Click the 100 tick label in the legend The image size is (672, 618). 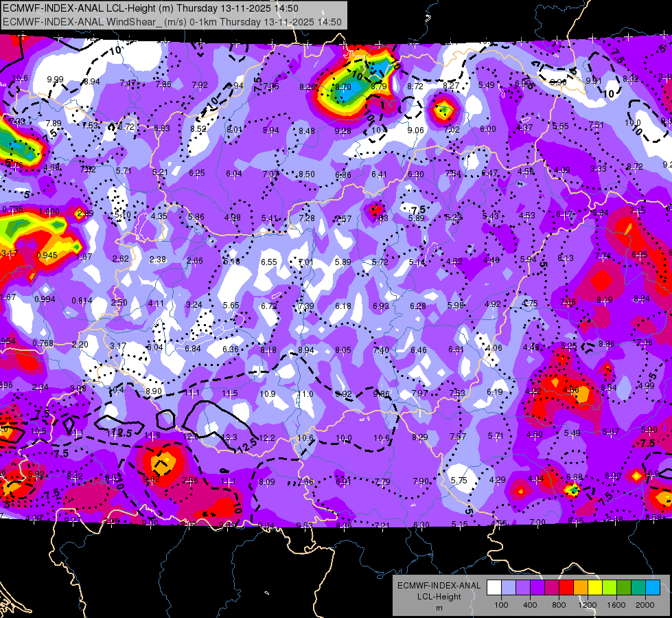coord(501,605)
